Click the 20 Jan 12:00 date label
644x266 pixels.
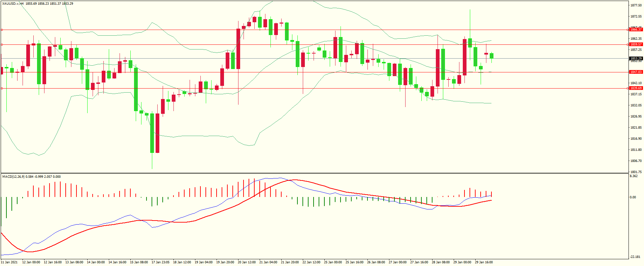pos(247,262)
